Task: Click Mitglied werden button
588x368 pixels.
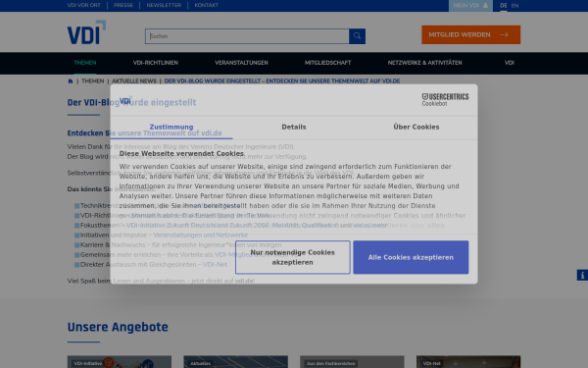Action: coord(470,34)
